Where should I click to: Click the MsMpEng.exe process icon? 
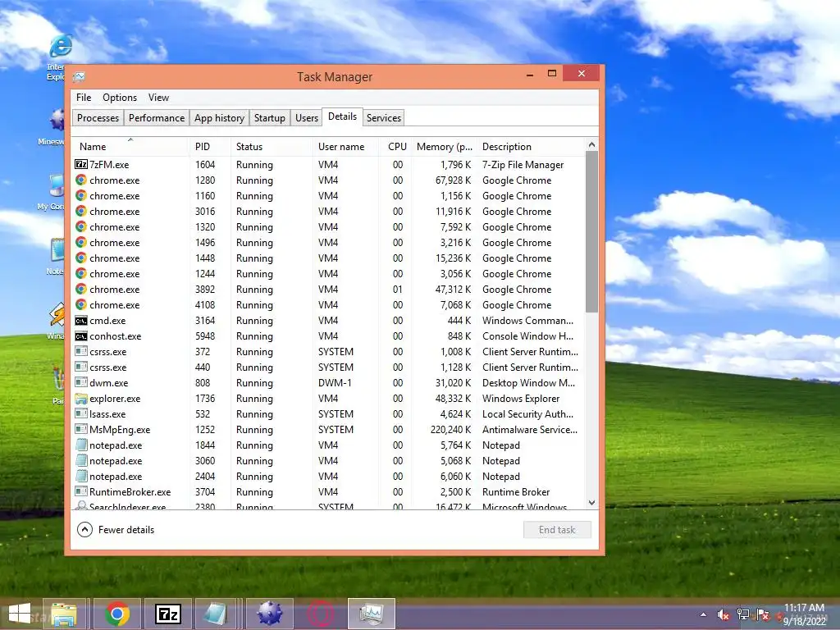(81, 429)
